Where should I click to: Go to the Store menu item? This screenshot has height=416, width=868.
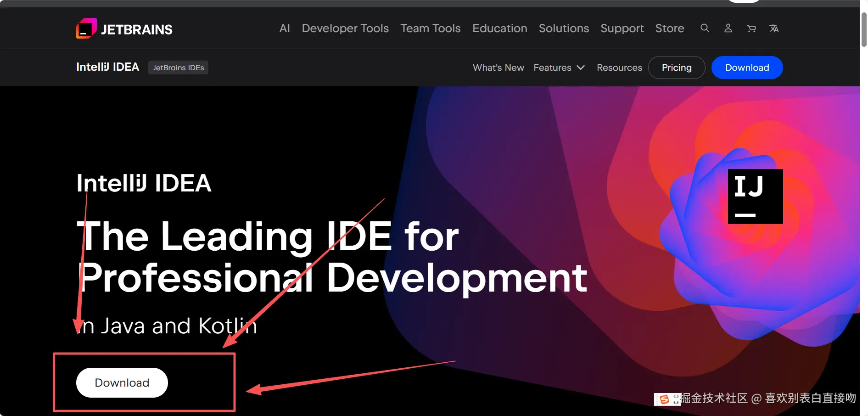[670, 28]
